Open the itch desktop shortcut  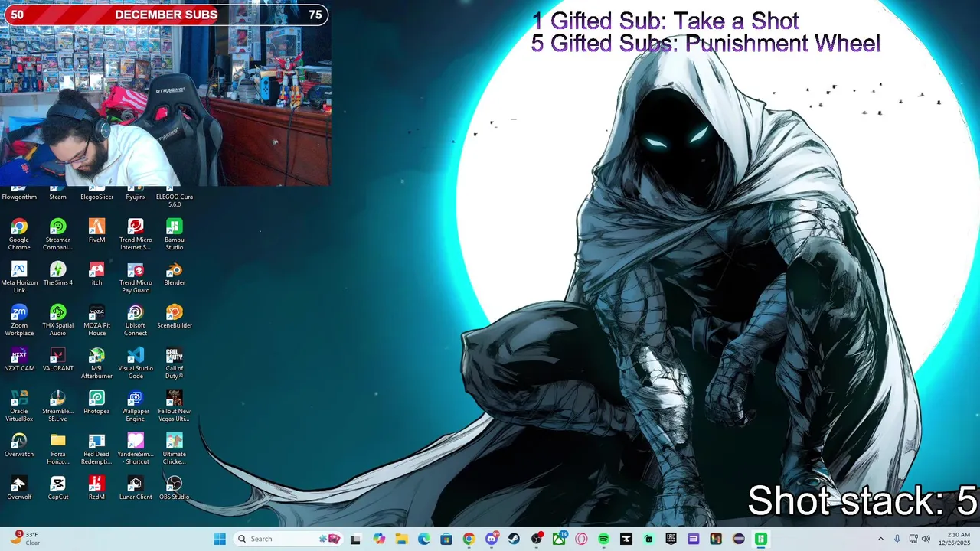(x=96, y=274)
